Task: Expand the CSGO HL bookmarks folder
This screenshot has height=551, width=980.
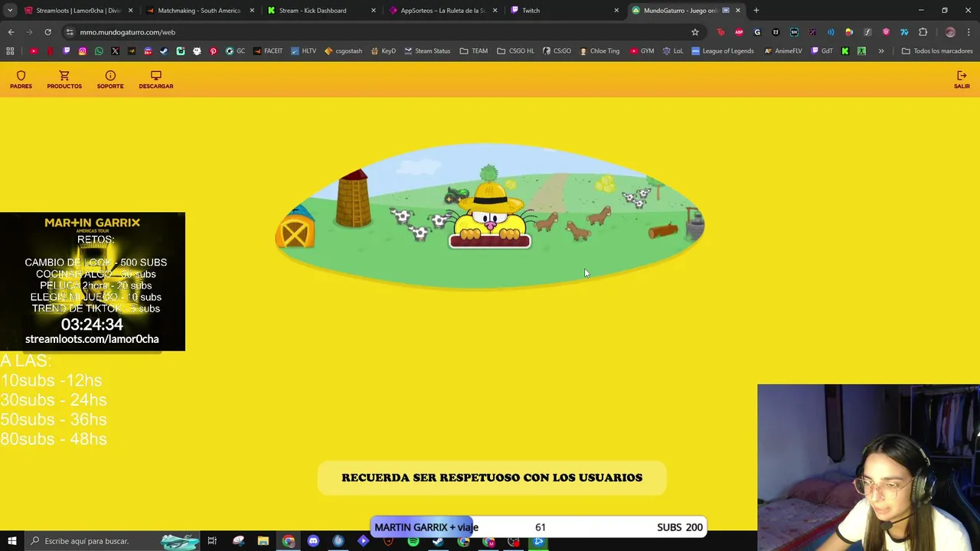Action: point(515,51)
